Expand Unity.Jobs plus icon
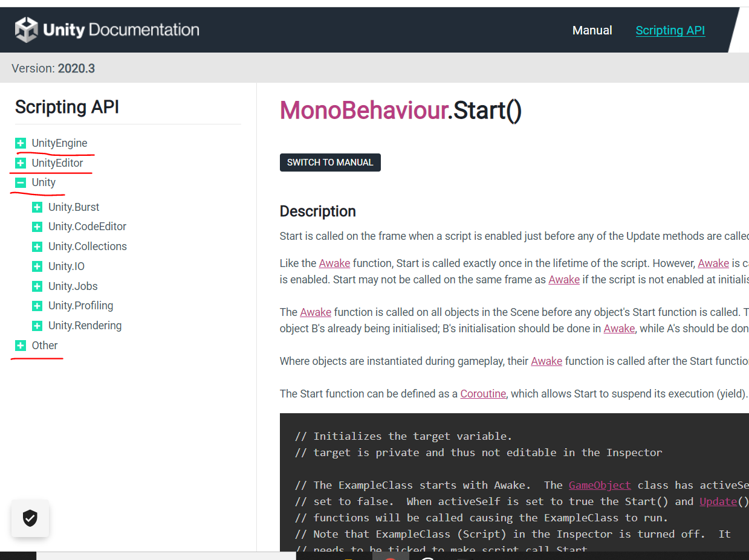This screenshot has width=749, height=560. click(37, 286)
